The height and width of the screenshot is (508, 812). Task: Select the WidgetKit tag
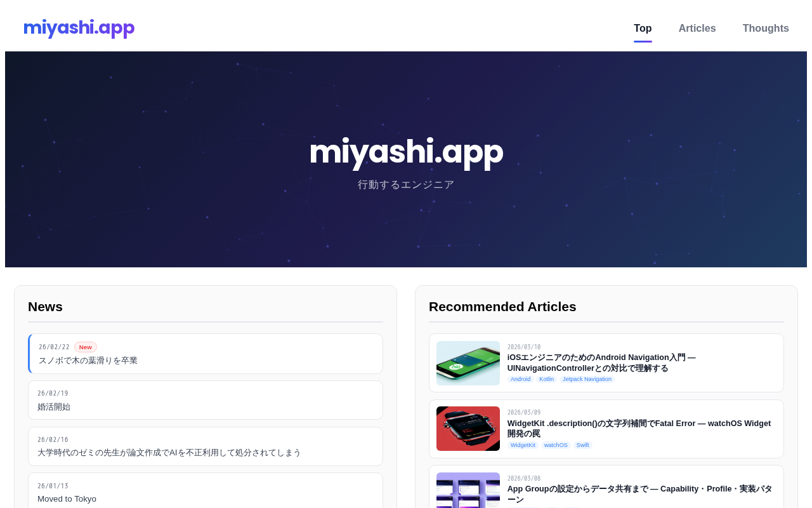point(523,445)
